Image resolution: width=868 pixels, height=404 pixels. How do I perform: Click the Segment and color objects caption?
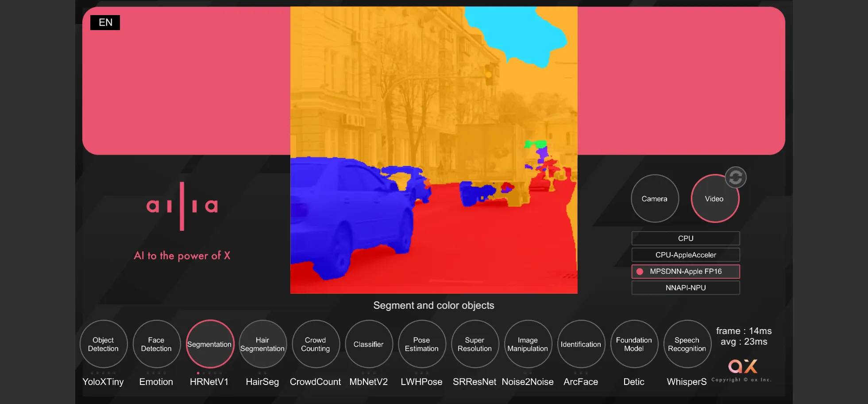pyautogui.click(x=434, y=306)
